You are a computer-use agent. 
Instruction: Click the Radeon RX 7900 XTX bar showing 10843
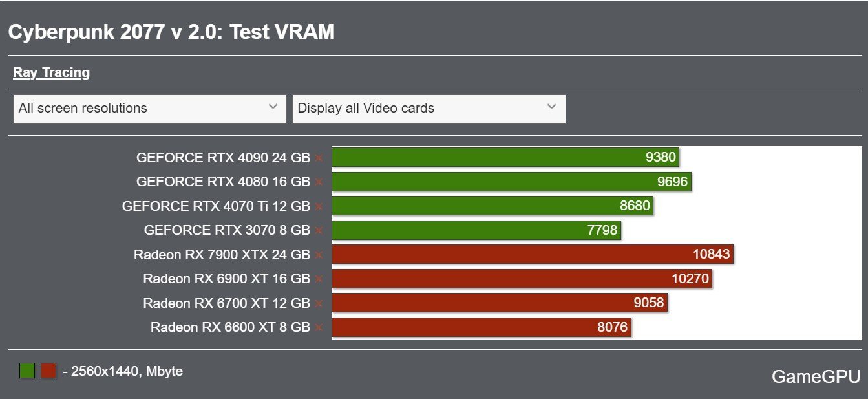coord(533,254)
